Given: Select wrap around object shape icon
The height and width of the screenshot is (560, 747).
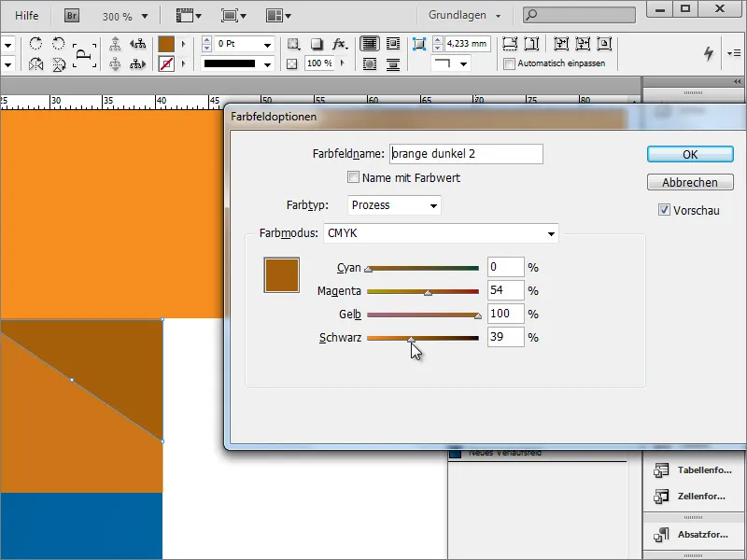Looking at the screenshot, I should coord(369,63).
